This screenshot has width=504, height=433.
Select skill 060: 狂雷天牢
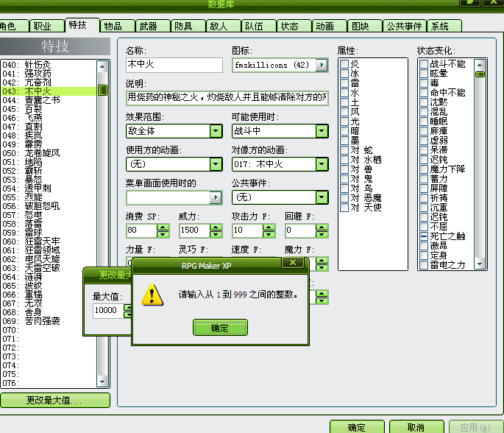click(x=49, y=242)
